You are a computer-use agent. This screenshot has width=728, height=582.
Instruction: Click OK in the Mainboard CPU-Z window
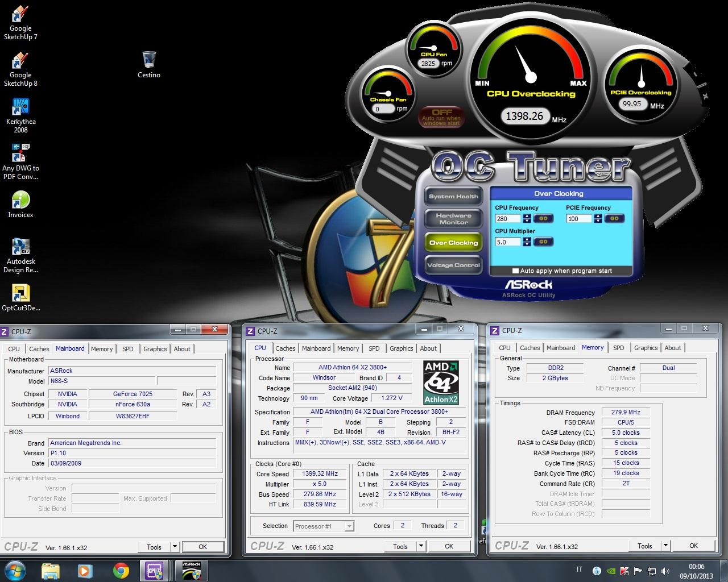click(202, 547)
